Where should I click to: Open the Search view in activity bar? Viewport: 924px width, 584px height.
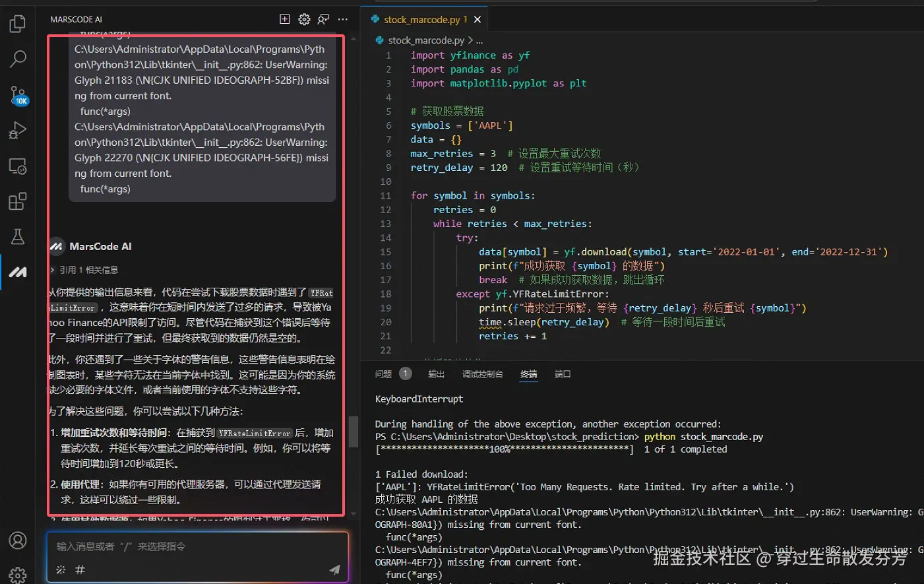pos(18,59)
